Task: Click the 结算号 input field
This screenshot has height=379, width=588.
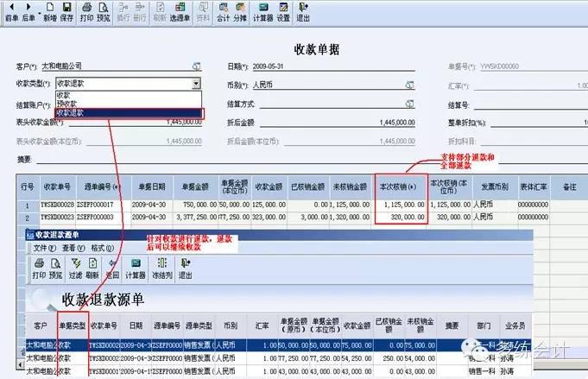Action: click(531, 105)
